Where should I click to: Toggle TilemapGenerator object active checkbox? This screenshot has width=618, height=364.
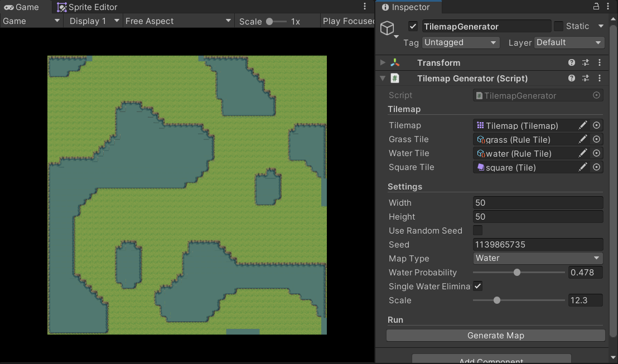click(413, 26)
